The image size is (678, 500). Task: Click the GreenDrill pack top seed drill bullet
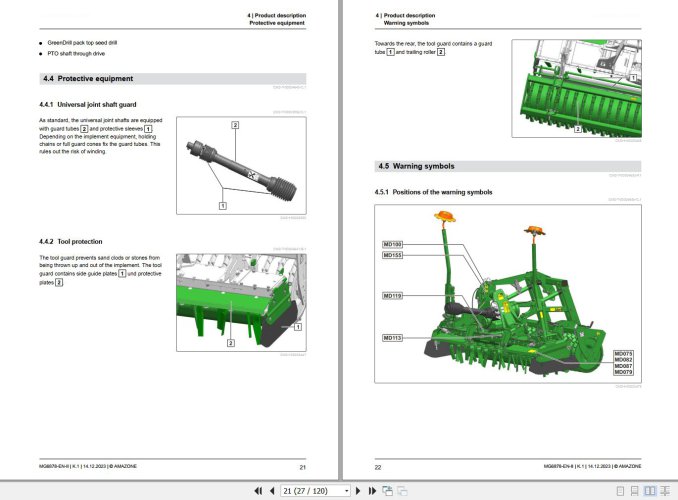82,43
